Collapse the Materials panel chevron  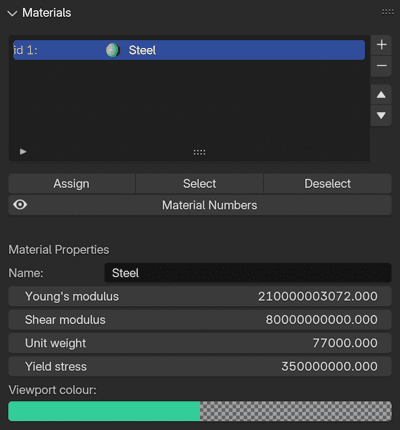[12, 13]
